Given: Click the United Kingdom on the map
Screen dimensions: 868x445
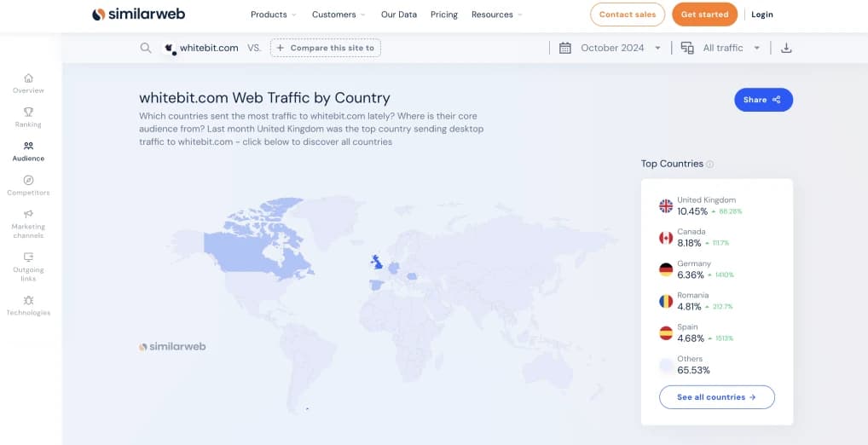Looking at the screenshot, I should pyautogui.click(x=377, y=263).
